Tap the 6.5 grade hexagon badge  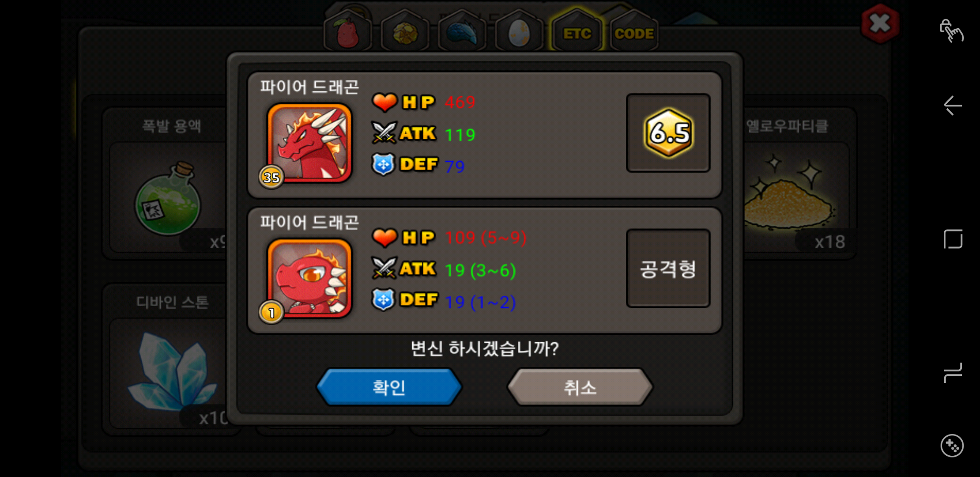tap(668, 133)
